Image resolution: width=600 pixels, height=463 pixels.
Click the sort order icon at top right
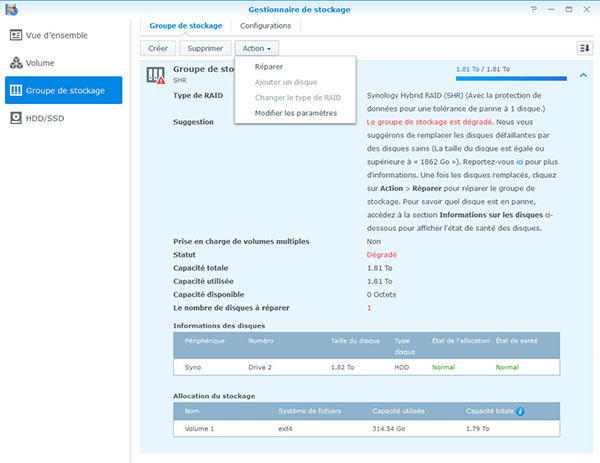click(x=585, y=48)
